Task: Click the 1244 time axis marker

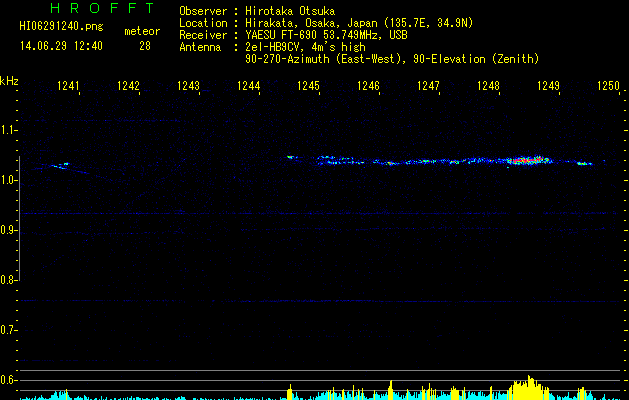Action: click(x=248, y=85)
